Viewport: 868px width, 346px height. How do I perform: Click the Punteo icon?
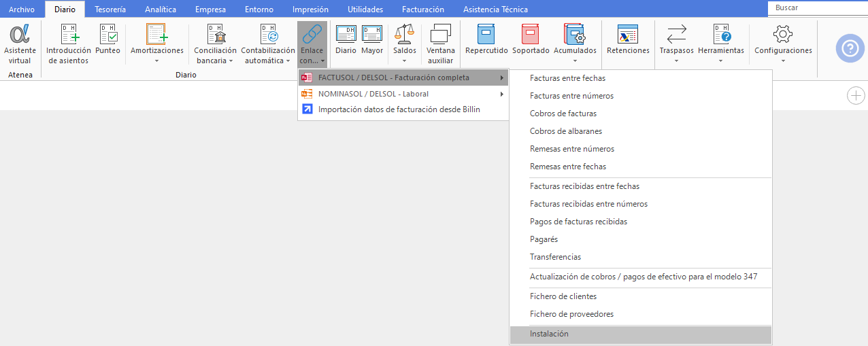[x=107, y=34]
